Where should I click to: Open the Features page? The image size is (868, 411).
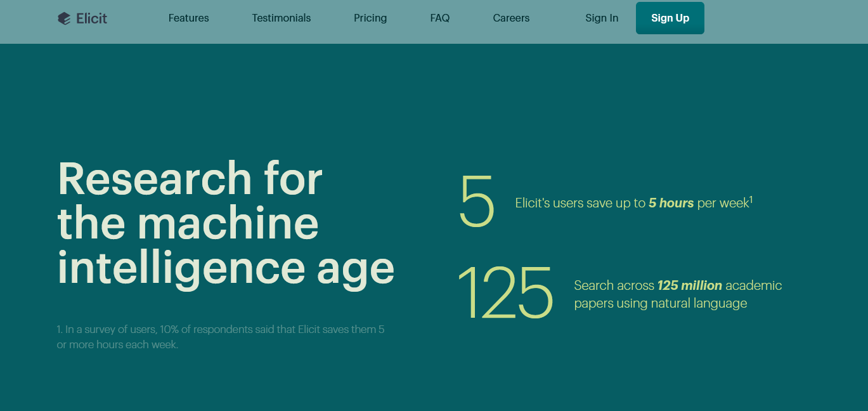pyautogui.click(x=188, y=18)
